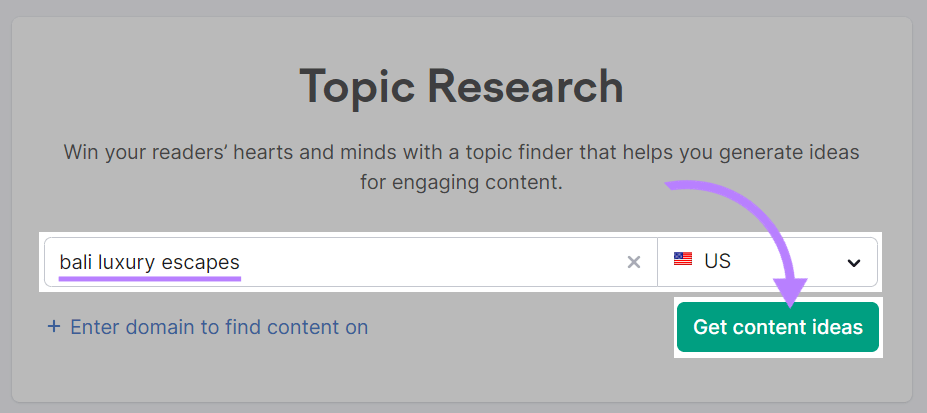Click "for engaging content." description line
Screen dimensions: 927x413
[461, 184]
